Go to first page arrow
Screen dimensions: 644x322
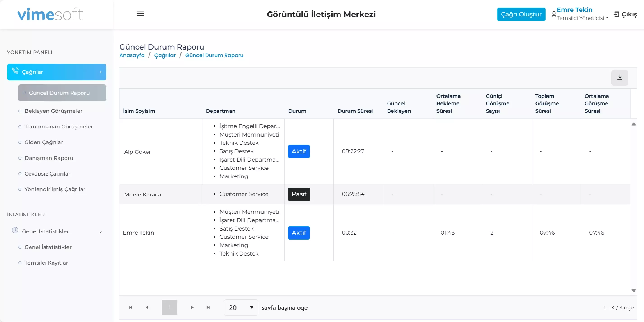coord(130,307)
